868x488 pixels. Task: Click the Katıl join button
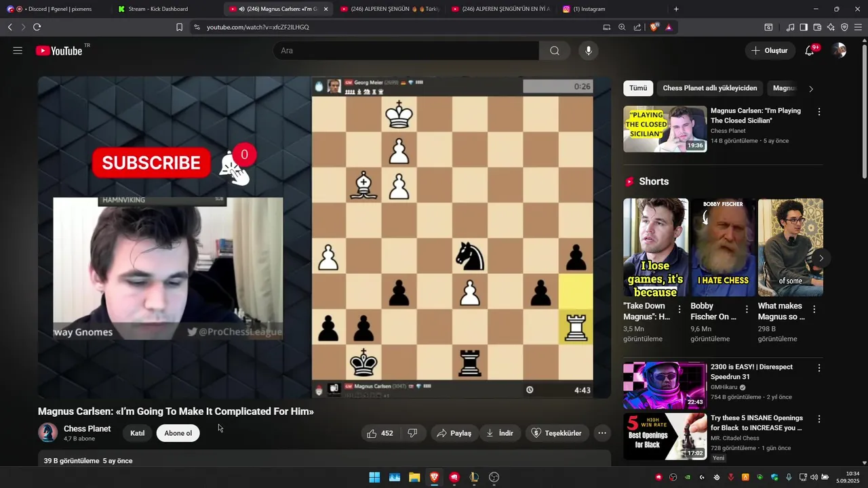(x=138, y=433)
